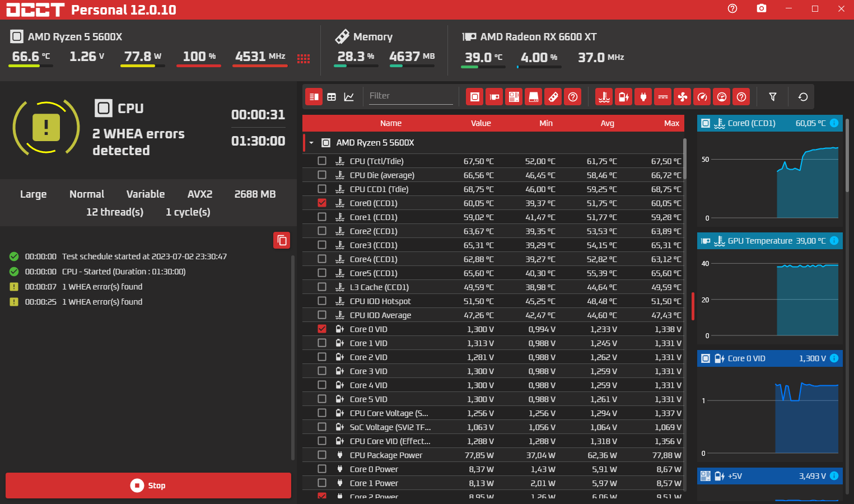854x504 pixels.
Task: Toggle the RAM module hardware filter
Action: pyautogui.click(x=553, y=97)
